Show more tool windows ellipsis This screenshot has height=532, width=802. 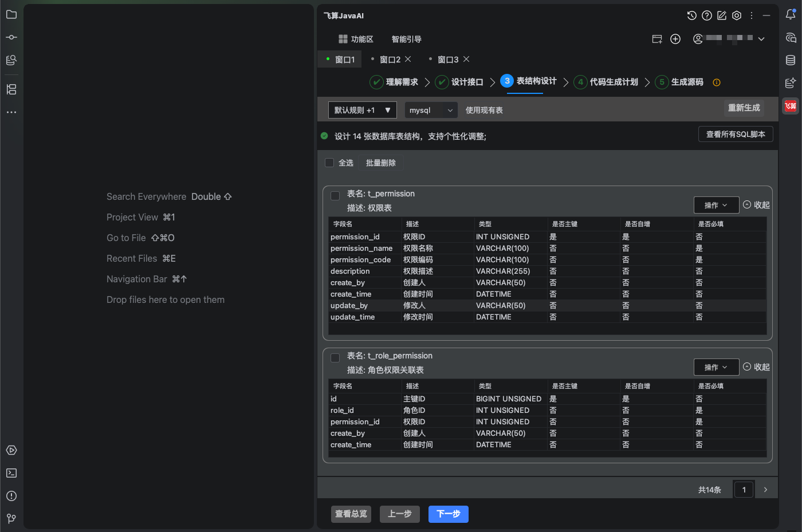tap(11, 112)
